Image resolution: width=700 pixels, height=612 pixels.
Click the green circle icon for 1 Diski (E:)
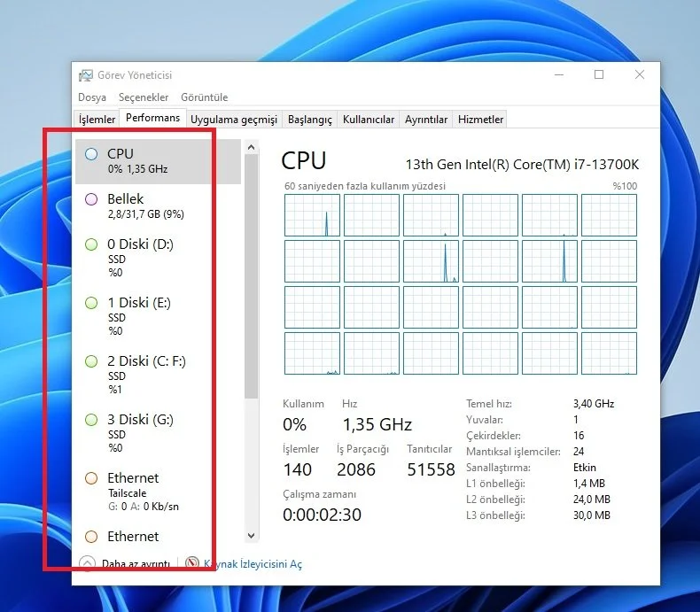pyautogui.click(x=91, y=303)
